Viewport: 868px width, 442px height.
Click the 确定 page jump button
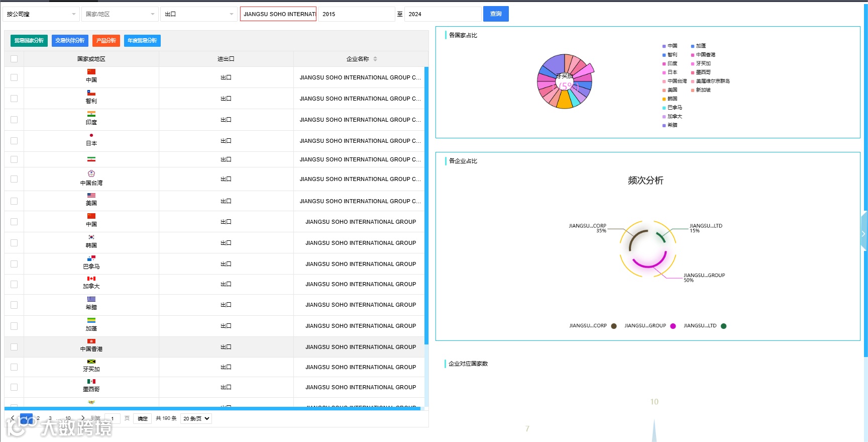(143, 418)
